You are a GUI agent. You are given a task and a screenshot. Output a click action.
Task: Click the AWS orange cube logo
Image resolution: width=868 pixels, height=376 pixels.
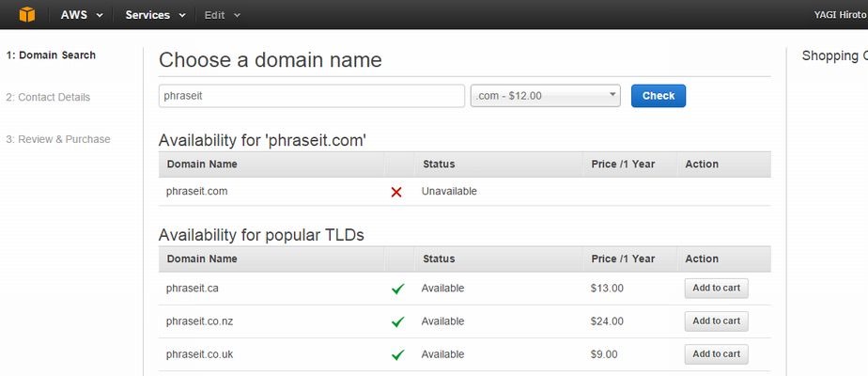(26, 14)
